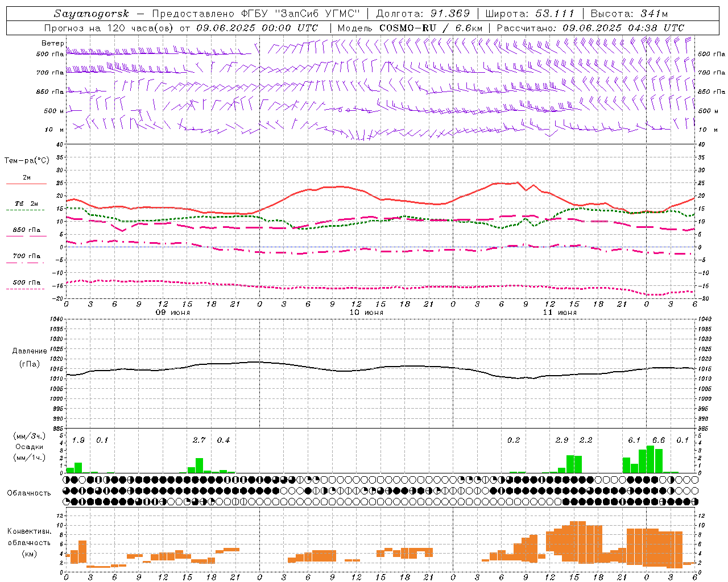Click the Давление panel label

pyautogui.click(x=30, y=351)
